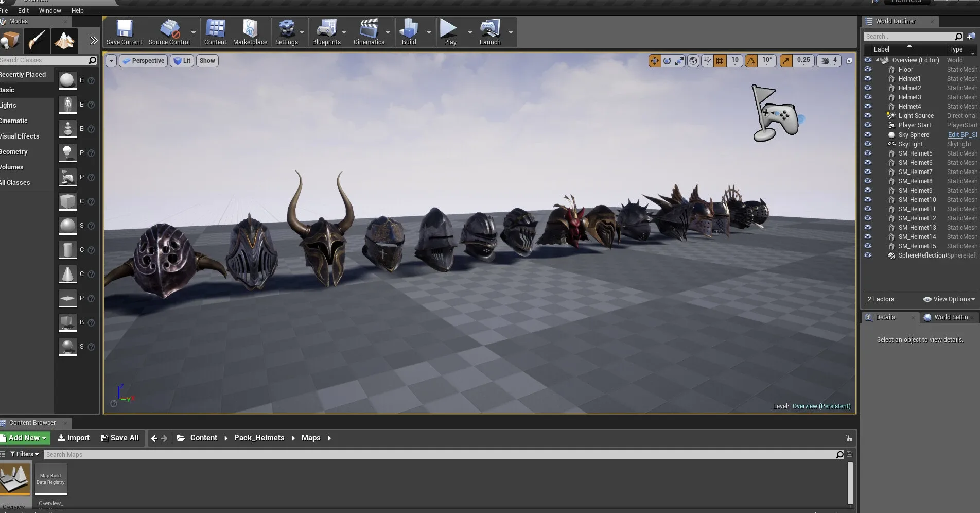Click the Show button in viewport
The image size is (980, 513).
(x=207, y=61)
